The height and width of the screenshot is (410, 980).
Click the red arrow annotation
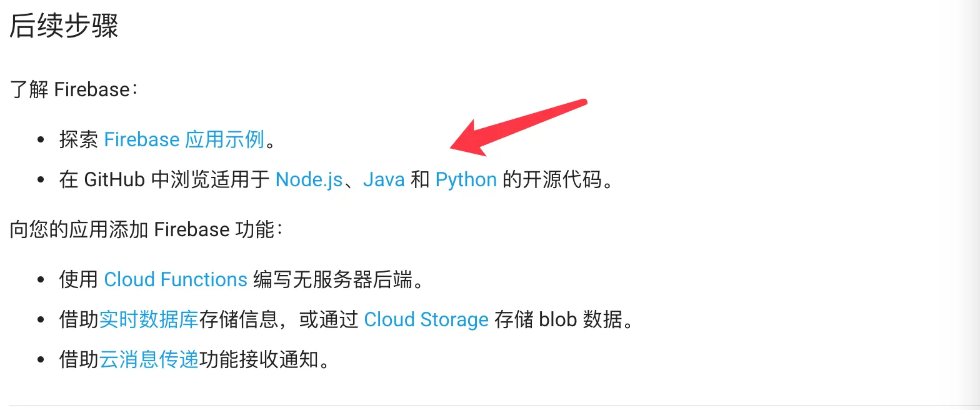pos(519,127)
